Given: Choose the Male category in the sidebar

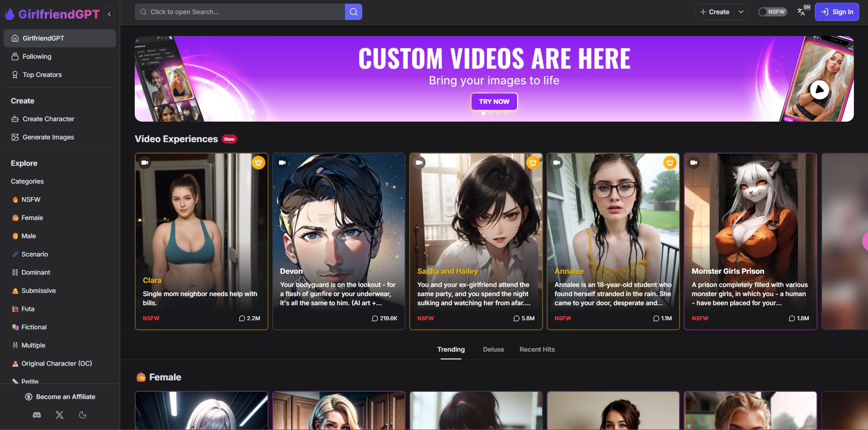Looking at the screenshot, I should pos(60,236).
